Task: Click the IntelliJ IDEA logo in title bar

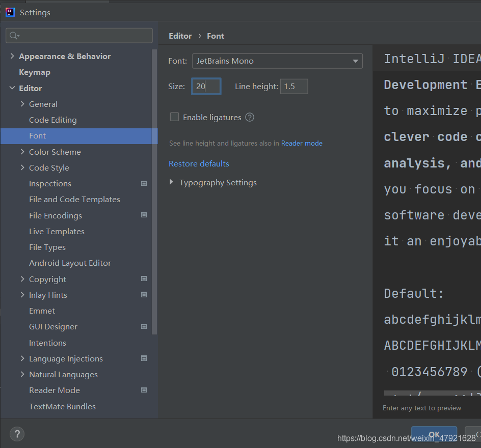Action: 10,12
